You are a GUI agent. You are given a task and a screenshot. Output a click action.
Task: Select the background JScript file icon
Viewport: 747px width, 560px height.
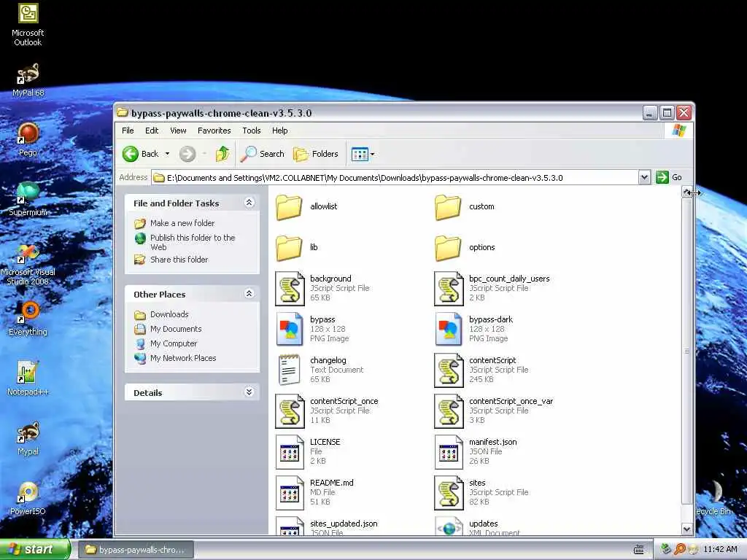click(290, 289)
